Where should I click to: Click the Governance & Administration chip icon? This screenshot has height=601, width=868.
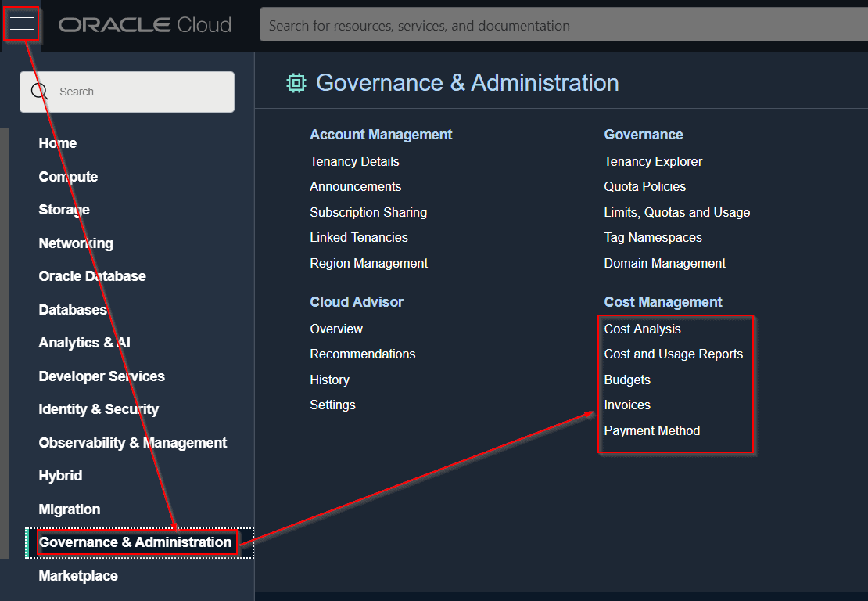click(296, 83)
